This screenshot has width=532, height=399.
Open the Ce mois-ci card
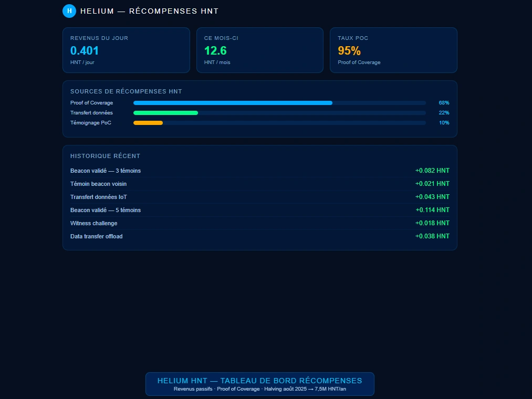tap(260, 50)
